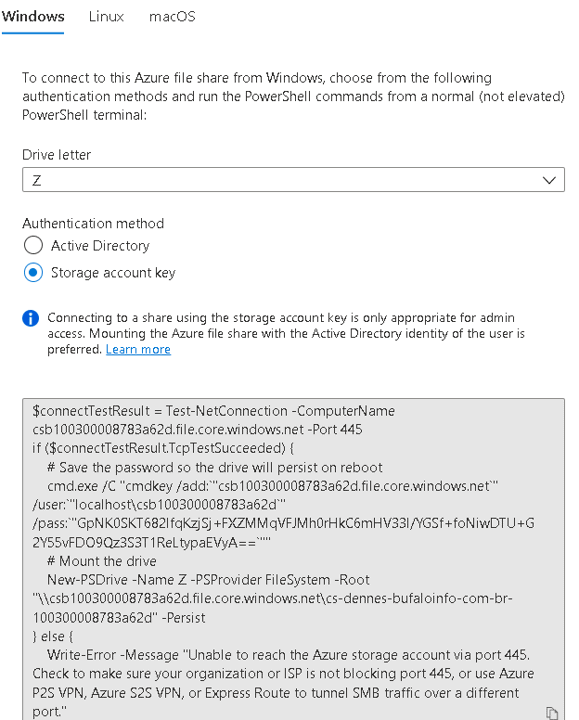Click the Authentication method label
The image size is (579, 720).
pos(93,223)
